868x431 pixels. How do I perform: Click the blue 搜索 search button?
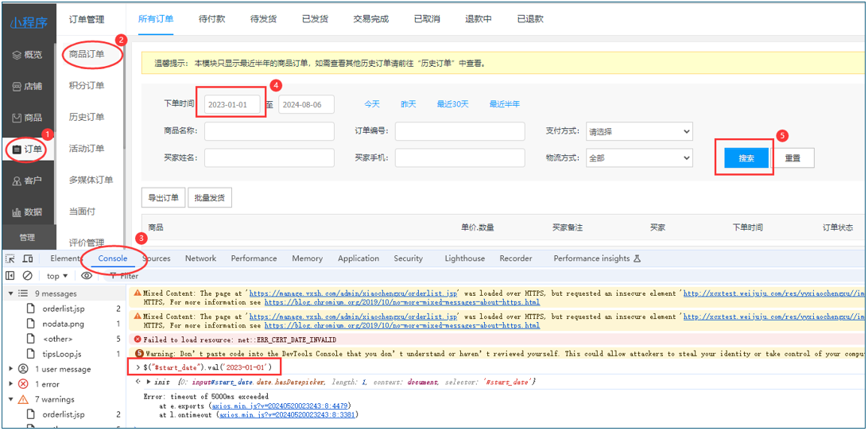(746, 158)
